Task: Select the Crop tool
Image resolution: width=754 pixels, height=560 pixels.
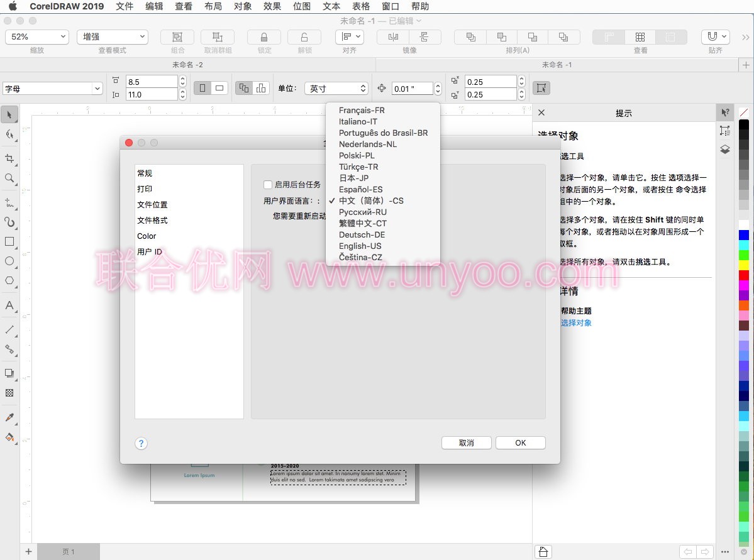Action: pos(9,158)
